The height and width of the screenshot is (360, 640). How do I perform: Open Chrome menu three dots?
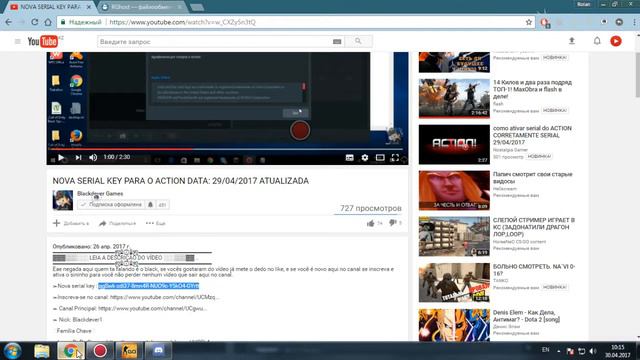coord(634,22)
